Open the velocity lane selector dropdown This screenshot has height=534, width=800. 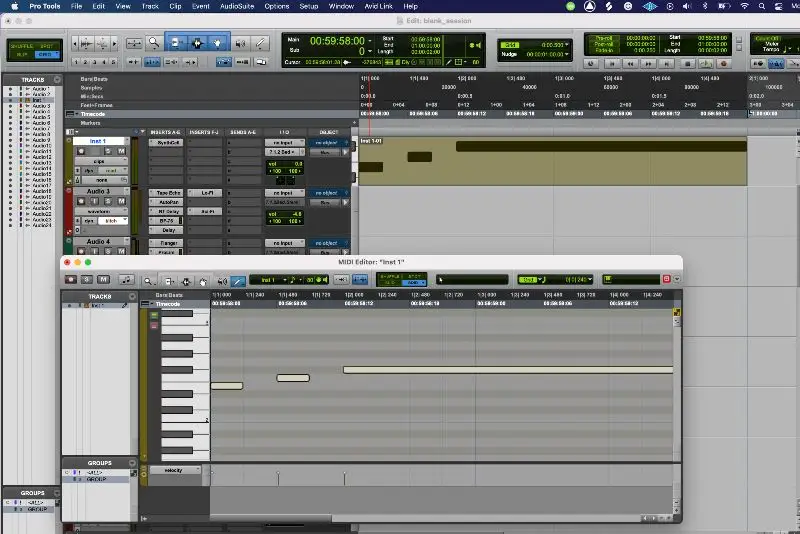pos(175,470)
